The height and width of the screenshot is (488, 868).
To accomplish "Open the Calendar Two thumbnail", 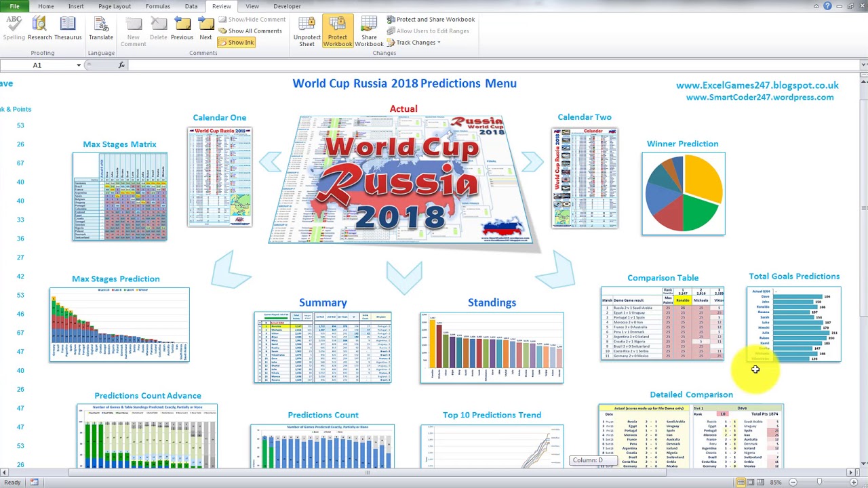I will tap(585, 178).
